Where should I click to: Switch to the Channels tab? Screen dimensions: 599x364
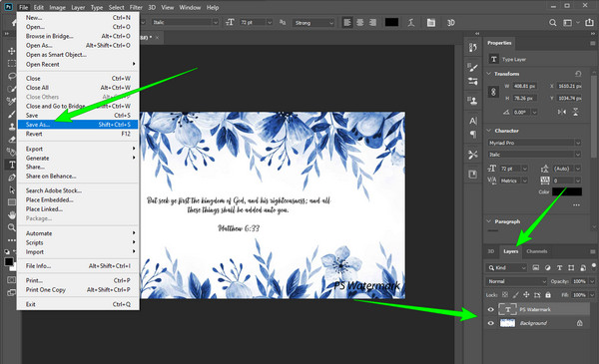537,251
